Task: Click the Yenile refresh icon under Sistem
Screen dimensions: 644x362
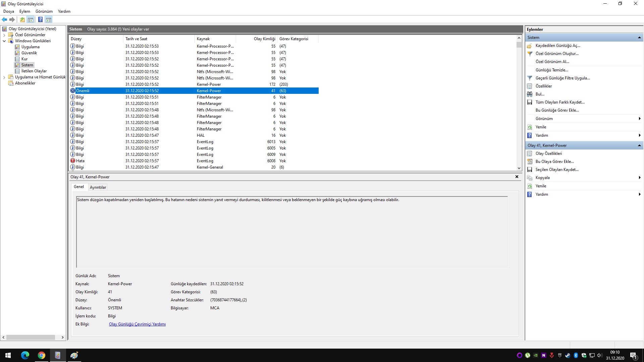Action: coord(530,127)
